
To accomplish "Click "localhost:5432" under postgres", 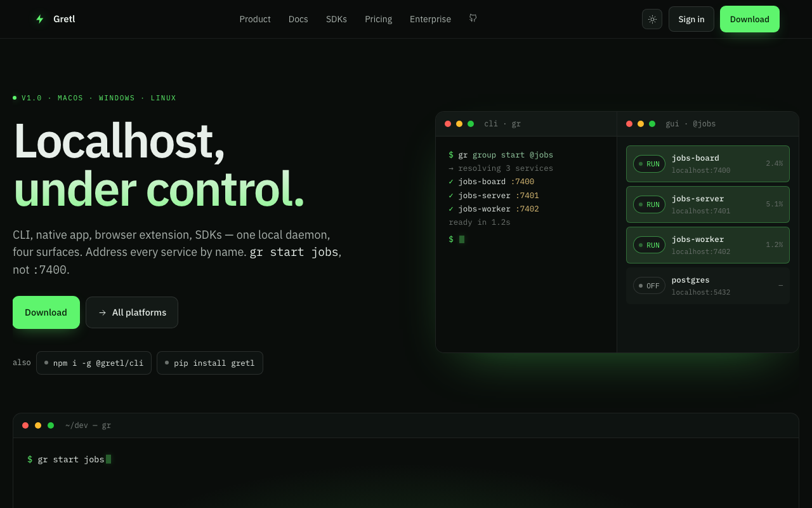I will coord(701,292).
